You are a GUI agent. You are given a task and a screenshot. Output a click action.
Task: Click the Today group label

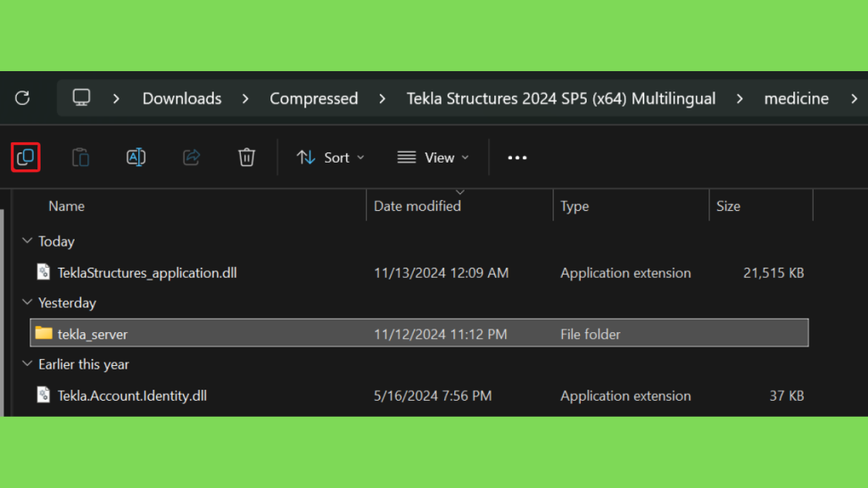pyautogui.click(x=57, y=241)
